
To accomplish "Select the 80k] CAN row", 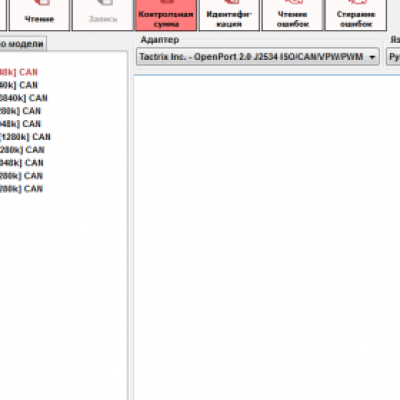I will 20,111.
